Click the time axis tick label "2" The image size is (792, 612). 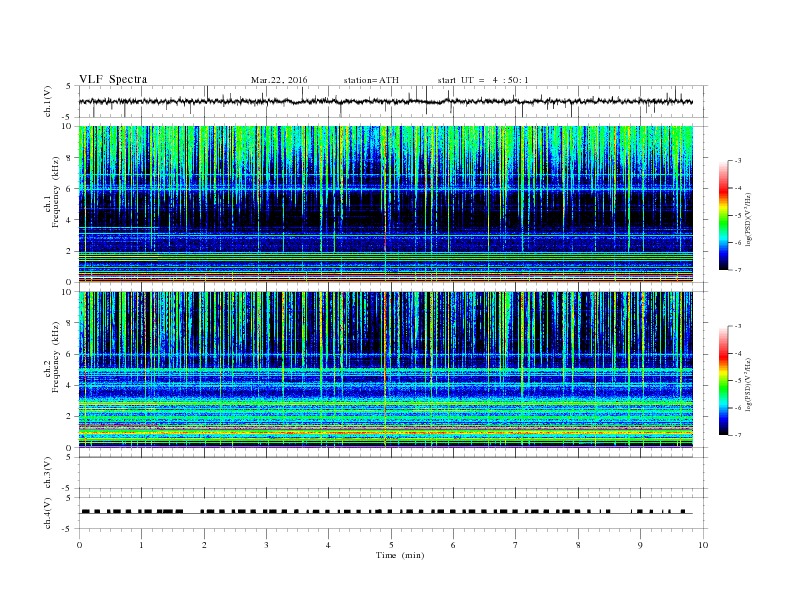204,545
